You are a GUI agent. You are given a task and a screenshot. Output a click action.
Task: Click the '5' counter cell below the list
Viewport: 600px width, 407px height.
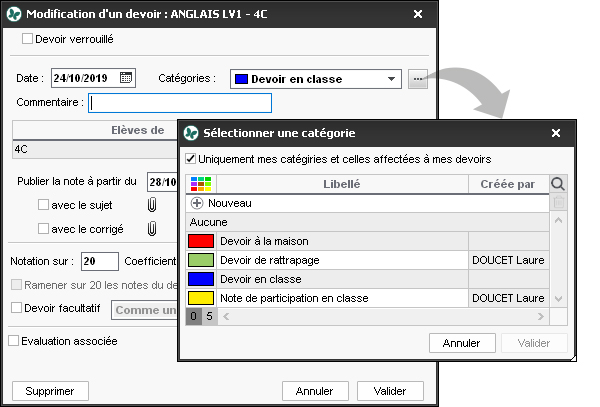click(209, 316)
